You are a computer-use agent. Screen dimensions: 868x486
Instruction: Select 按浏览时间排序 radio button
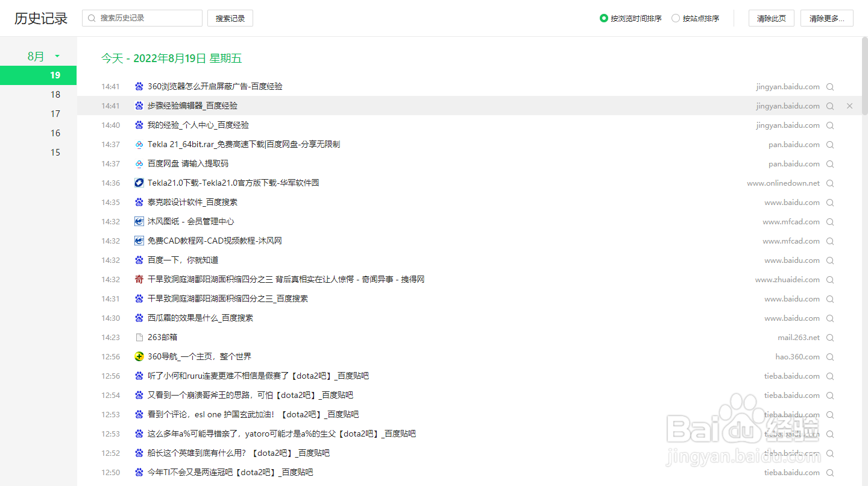(604, 18)
